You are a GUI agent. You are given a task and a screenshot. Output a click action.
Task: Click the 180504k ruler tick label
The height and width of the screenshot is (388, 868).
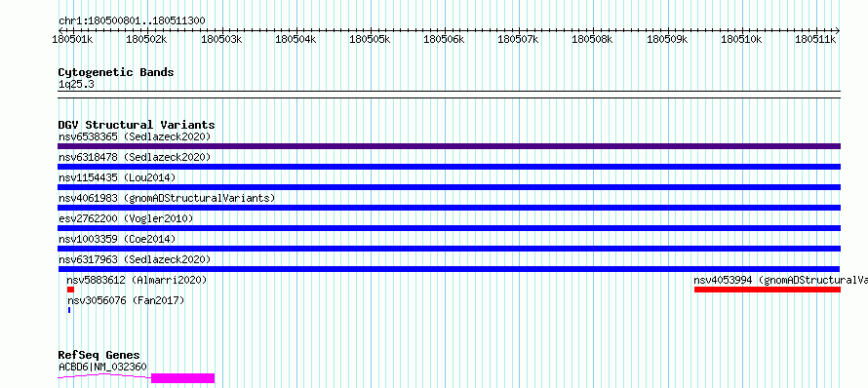point(296,39)
